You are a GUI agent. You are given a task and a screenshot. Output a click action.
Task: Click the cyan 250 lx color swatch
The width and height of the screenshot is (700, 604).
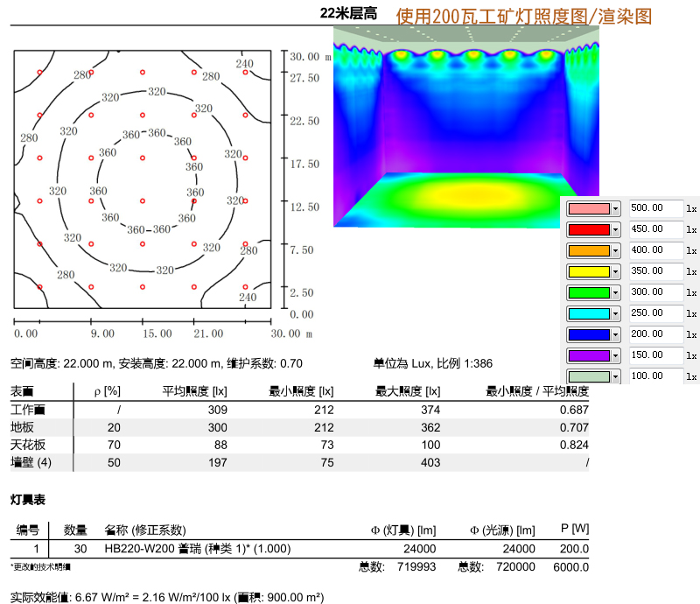tap(589, 313)
